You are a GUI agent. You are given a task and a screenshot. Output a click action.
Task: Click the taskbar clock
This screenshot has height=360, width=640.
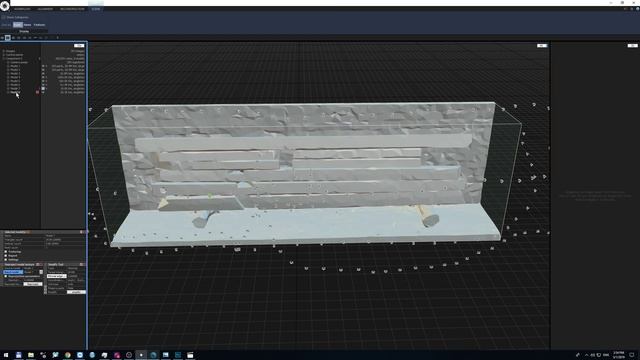tap(618, 355)
